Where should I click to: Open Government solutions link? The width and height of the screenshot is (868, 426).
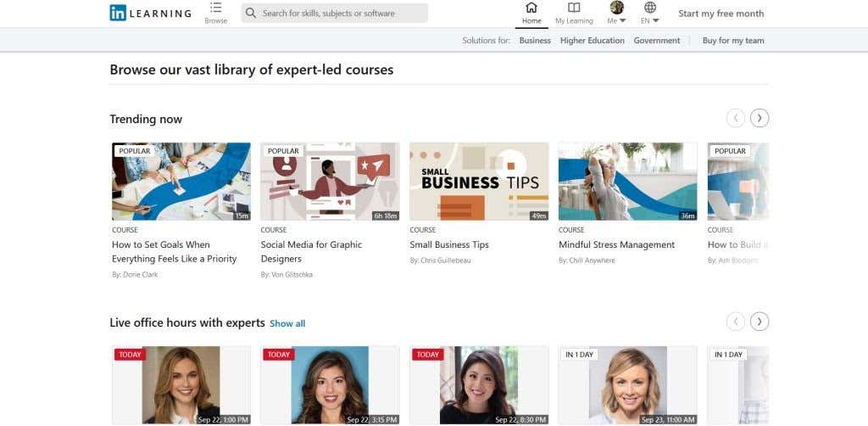tap(656, 41)
